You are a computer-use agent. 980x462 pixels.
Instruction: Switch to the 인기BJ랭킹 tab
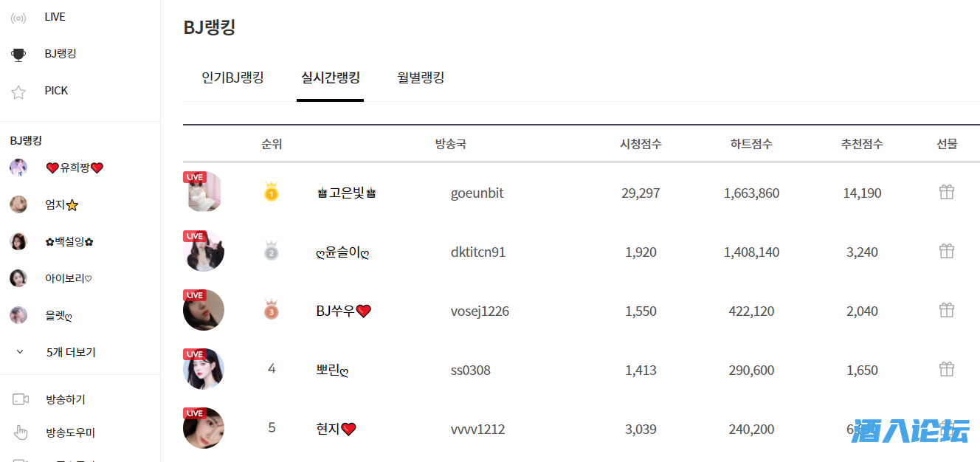tap(232, 77)
